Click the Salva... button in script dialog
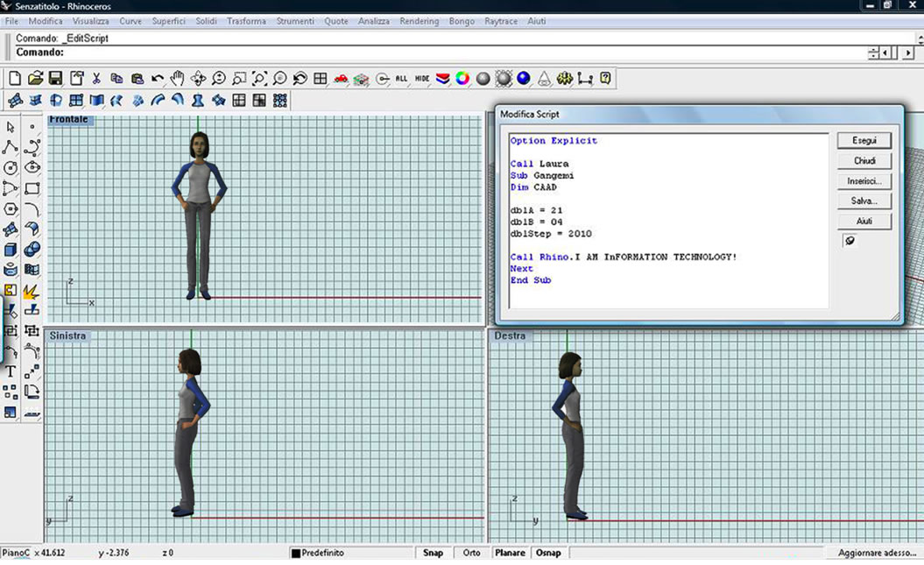The height and width of the screenshot is (565, 924). point(864,201)
